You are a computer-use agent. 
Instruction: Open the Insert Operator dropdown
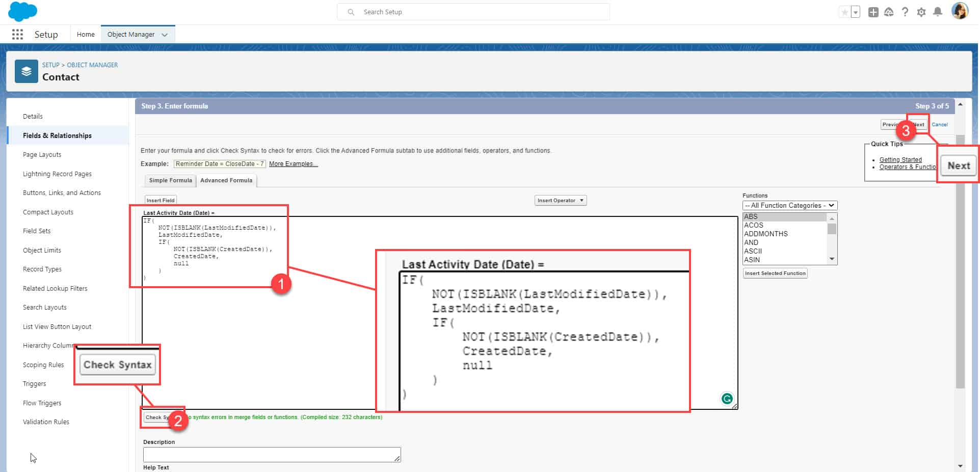[560, 200]
